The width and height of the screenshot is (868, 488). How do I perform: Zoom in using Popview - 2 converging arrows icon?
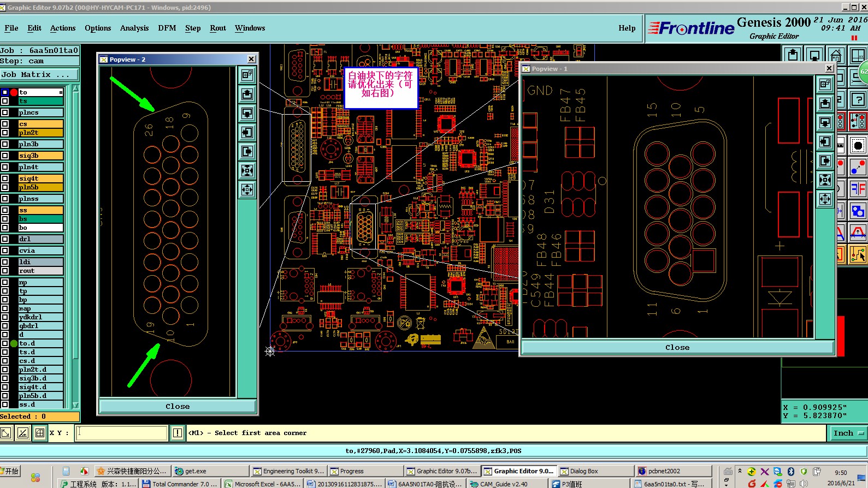coord(247,170)
